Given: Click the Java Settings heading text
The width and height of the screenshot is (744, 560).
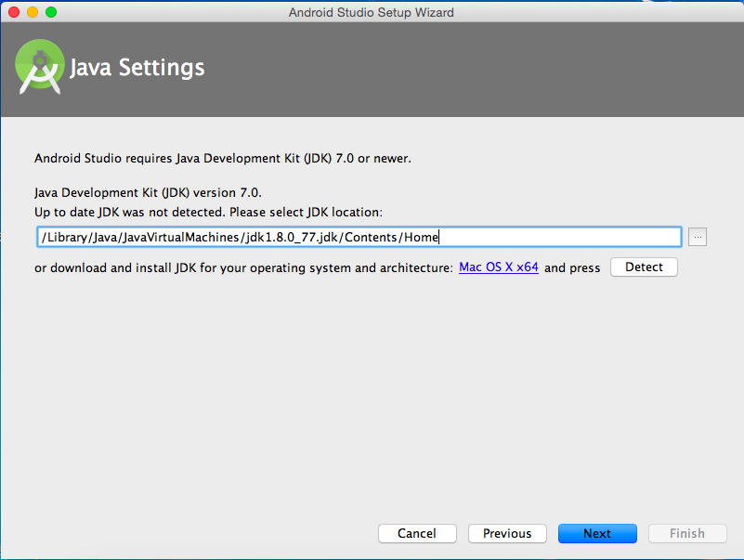Looking at the screenshot, I should click(137, 68).
